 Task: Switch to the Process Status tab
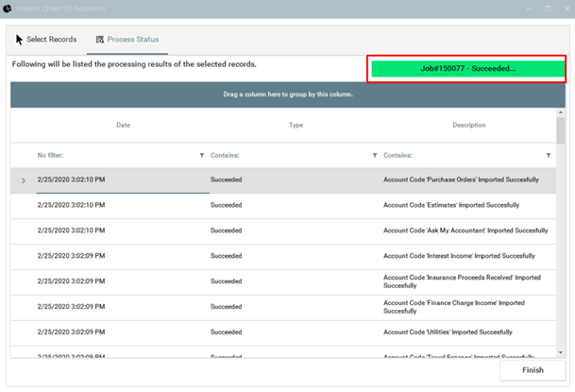tap(127, 40)
